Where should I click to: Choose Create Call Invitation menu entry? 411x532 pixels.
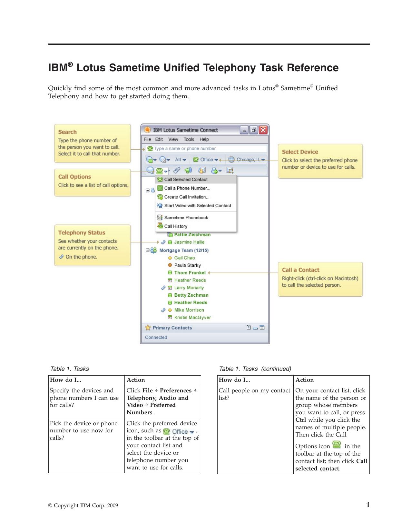coord(196,197)
